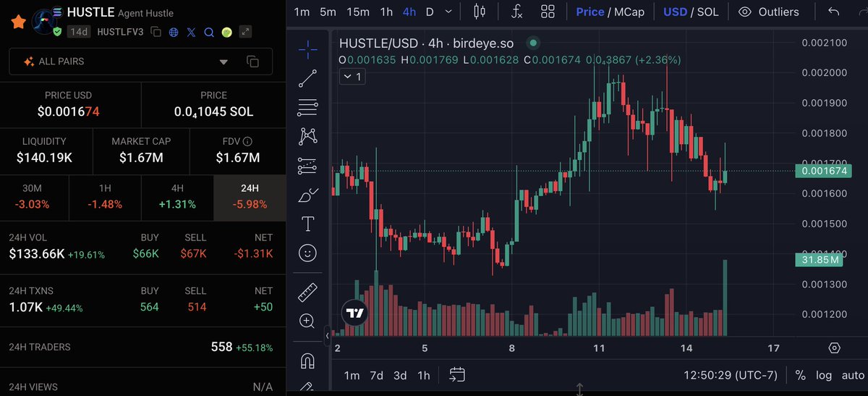
Task: Click the green round coin icon
Action: click(226, 32)
